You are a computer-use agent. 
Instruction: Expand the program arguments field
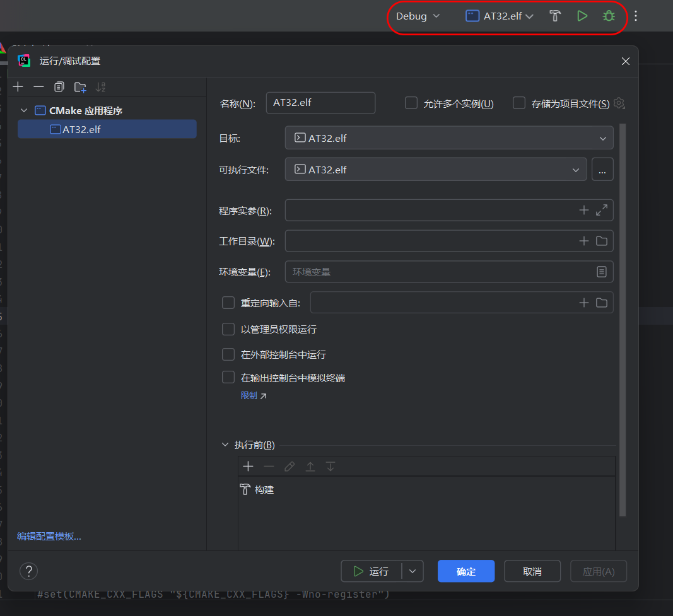[602, 210]
